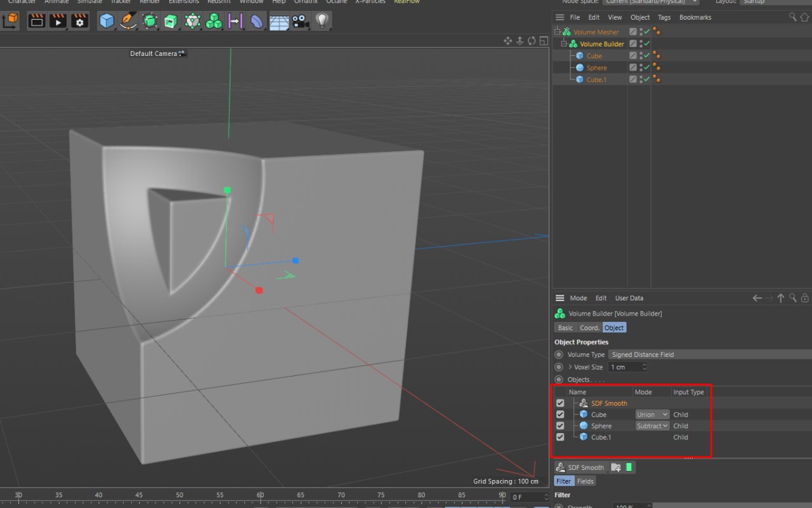Open Attribute Manager User Data menu
The height and width of the screenshot is (508, 812).
click(629, 298)
